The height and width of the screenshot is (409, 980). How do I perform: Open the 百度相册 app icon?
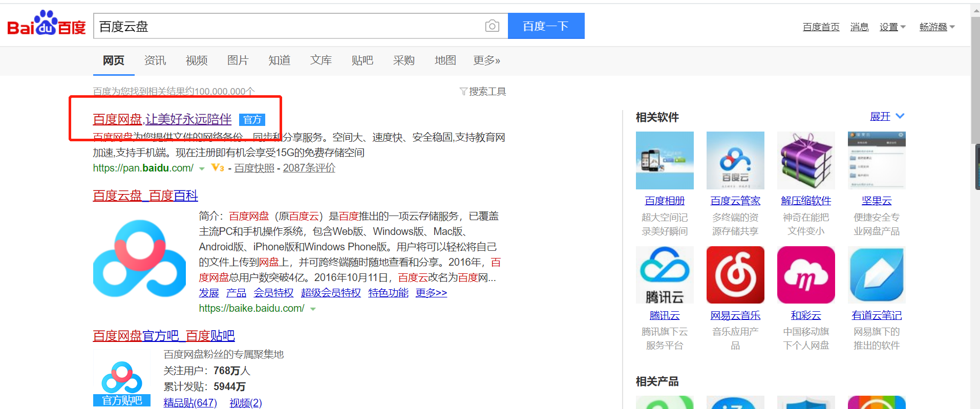pos(664,160)
